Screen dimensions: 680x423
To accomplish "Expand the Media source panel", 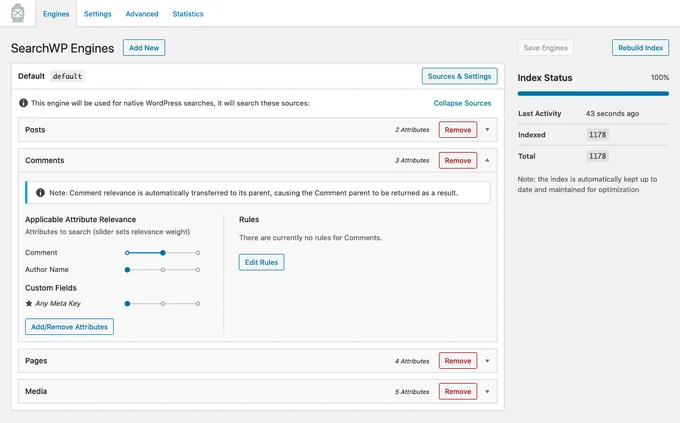I will click(x=487, y=391).
